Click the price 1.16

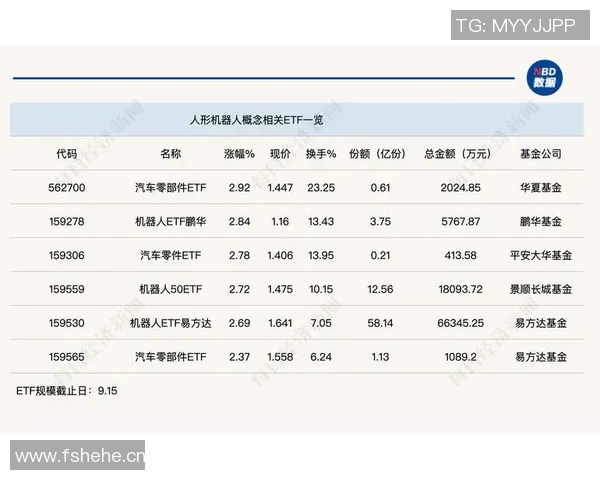tap(280, 222)
